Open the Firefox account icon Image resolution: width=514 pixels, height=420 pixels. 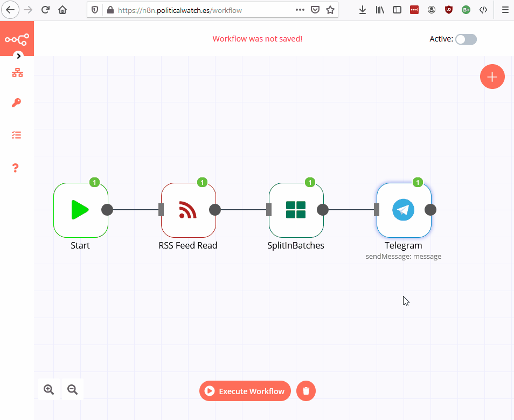(432, 10)
